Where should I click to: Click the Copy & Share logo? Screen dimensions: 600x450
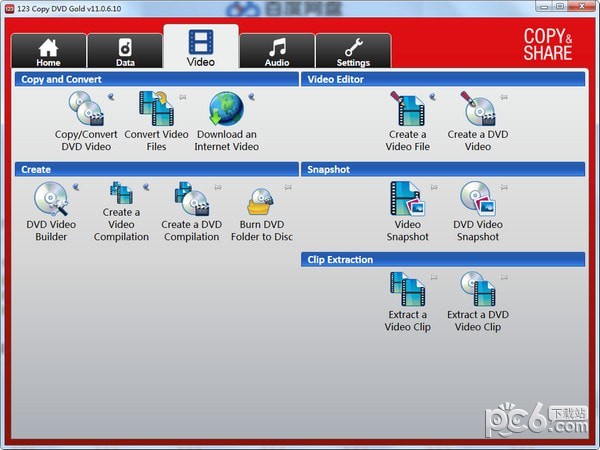[548, 44]
